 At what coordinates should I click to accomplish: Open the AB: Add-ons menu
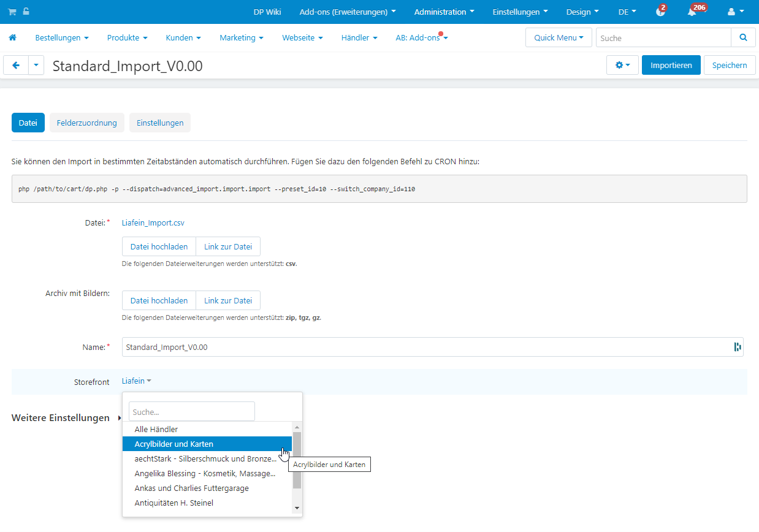(x=422, y=38)
